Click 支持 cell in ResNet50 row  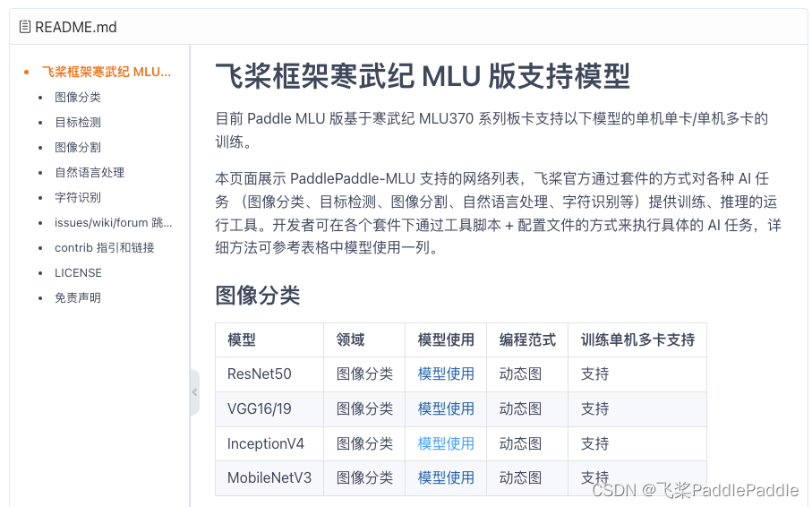pos(637,374)
